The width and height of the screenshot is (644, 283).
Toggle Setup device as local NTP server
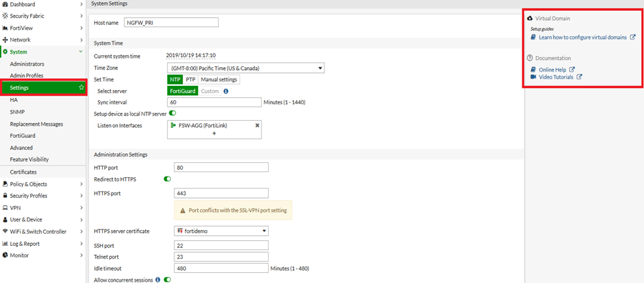tap(172, 114)
